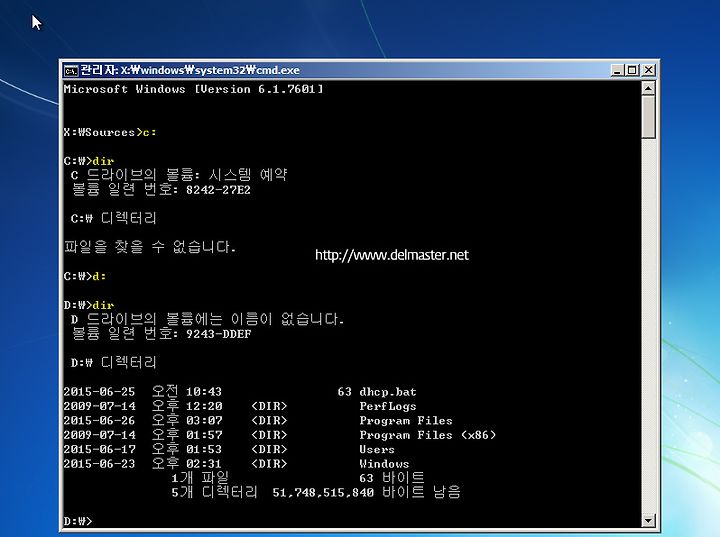Close the cmd.exe window

pyautogui.click(x=648, y=70)
